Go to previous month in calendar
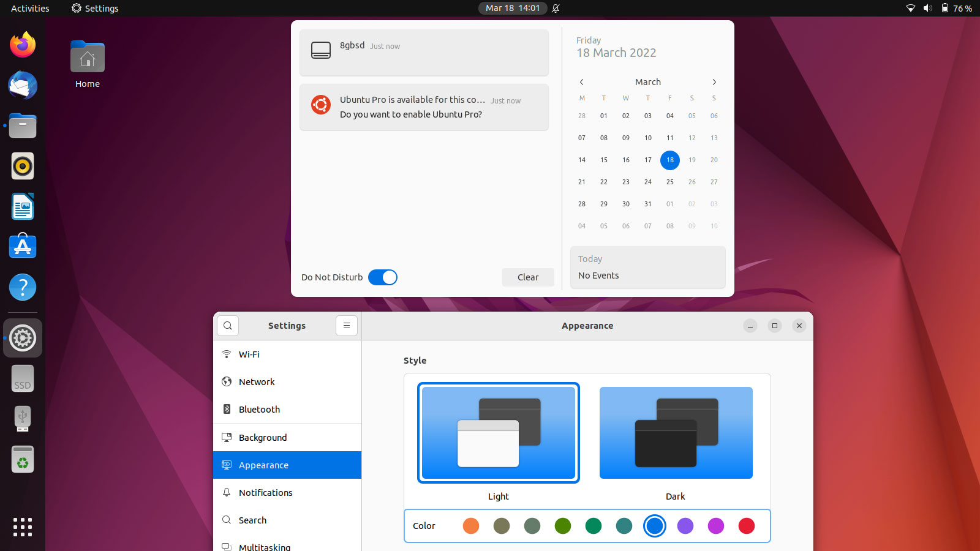Viewport: 980px width, 551px height. click(x=582, y=82)
